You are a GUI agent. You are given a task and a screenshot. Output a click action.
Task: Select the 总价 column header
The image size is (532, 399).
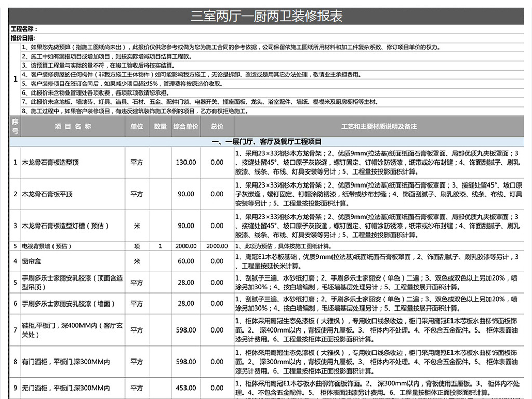(x=217, y=126)
